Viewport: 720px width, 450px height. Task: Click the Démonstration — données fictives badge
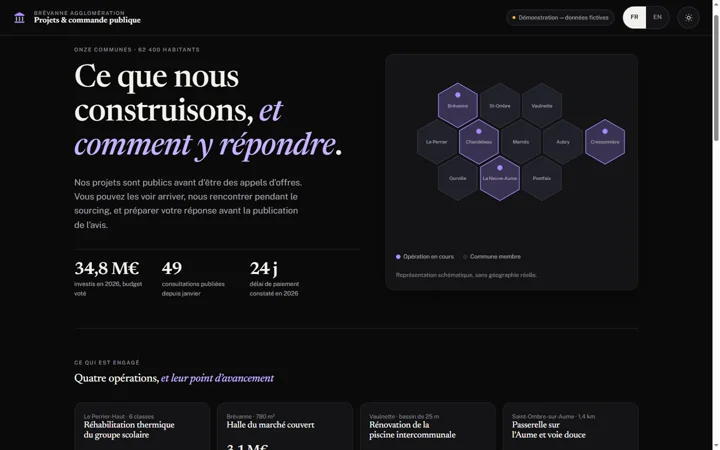(560, 18)
